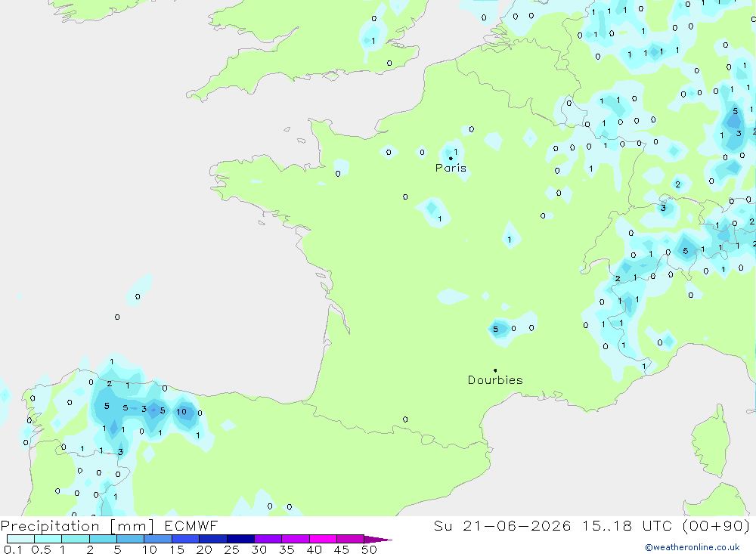Screen dimensions: 756x554
Task: Click the legend value 25
Action: point(232,549)
